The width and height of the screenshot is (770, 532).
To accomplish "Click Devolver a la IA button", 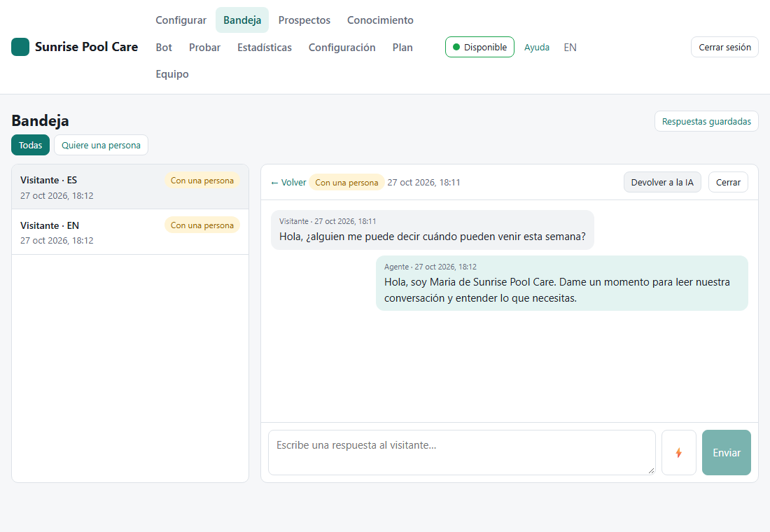I will [x=662, y=182].
